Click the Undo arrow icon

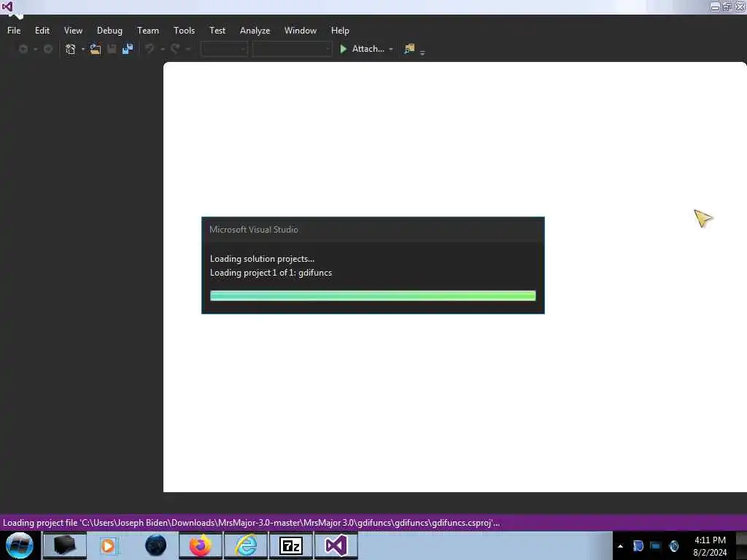(150, 49)
